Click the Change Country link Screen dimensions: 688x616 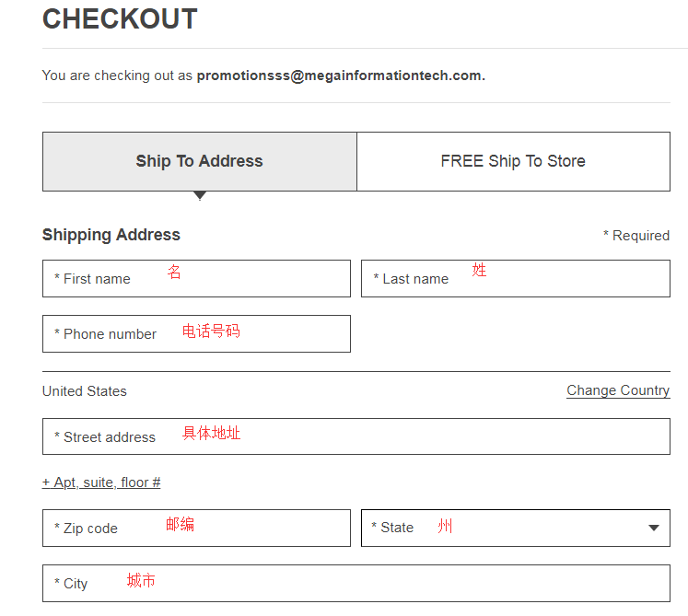coord(618,390)
